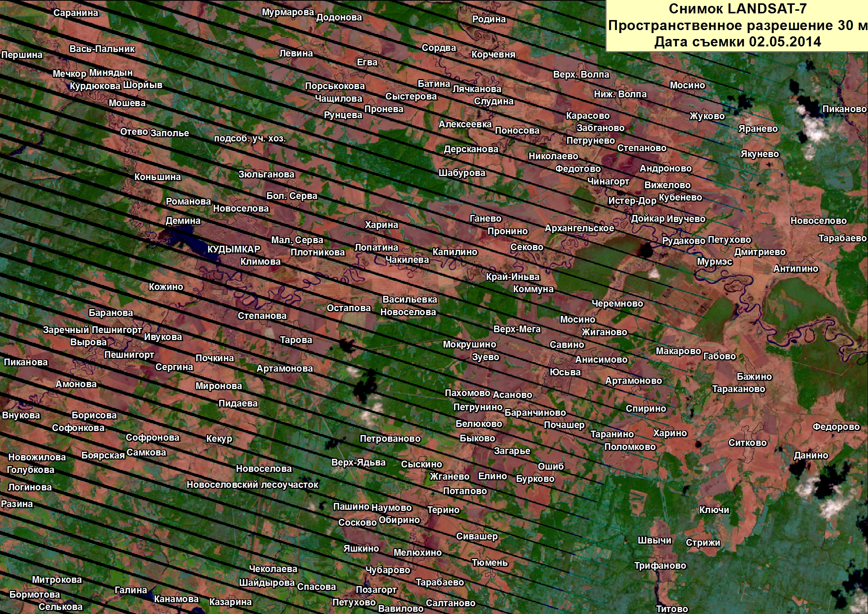Click the Остапова label
Image resolution: width=868 pixels, height=614 pixels.
349,308
